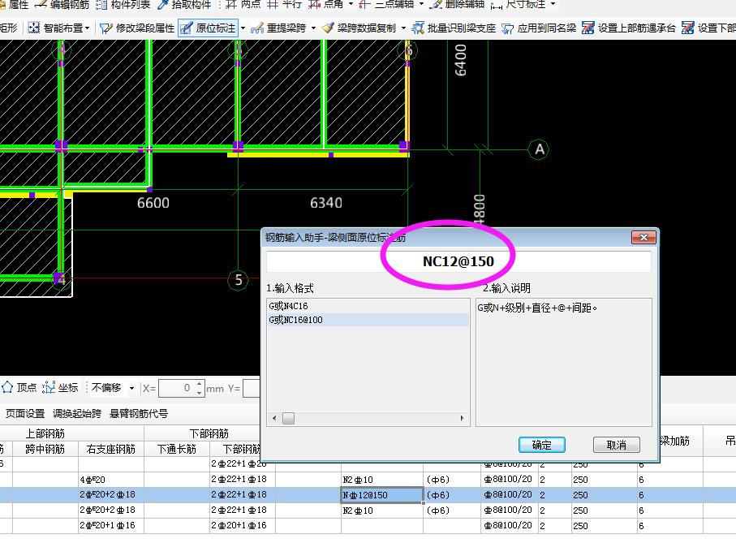Decrease X offset with down stepper
This screenshot has width=736, height=560.
pyautogui.click(x=200, y=393)
